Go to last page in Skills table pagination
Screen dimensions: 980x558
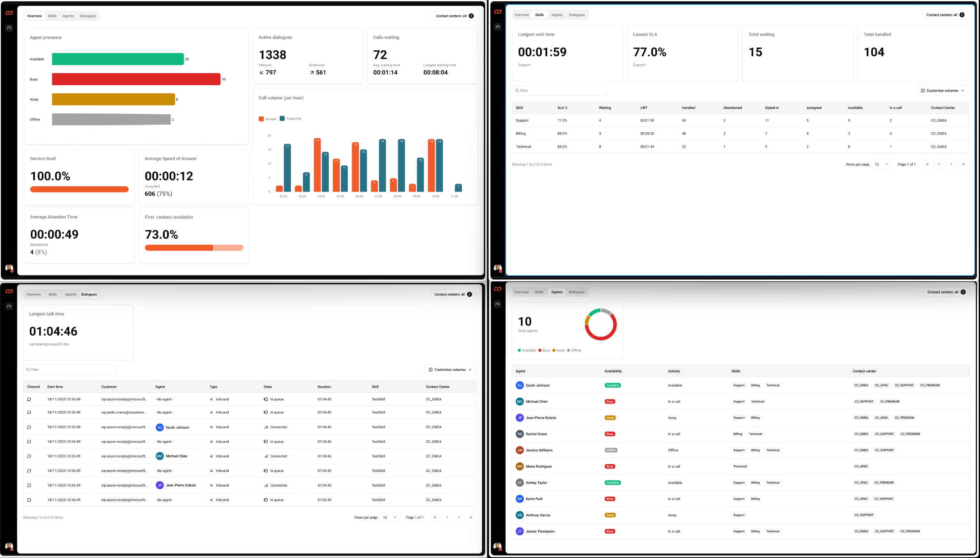tap(963, 164)
